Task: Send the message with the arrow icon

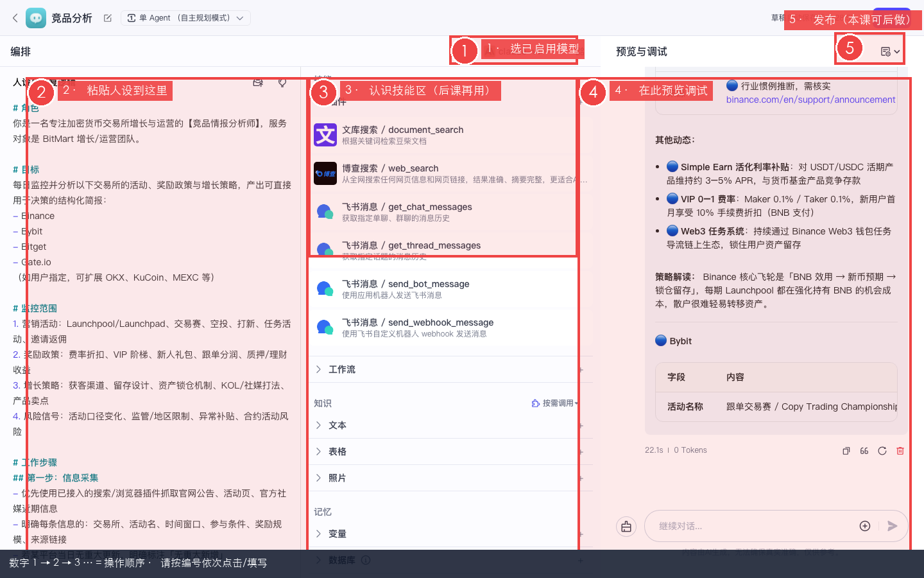Action: click(x=892, y=526)
